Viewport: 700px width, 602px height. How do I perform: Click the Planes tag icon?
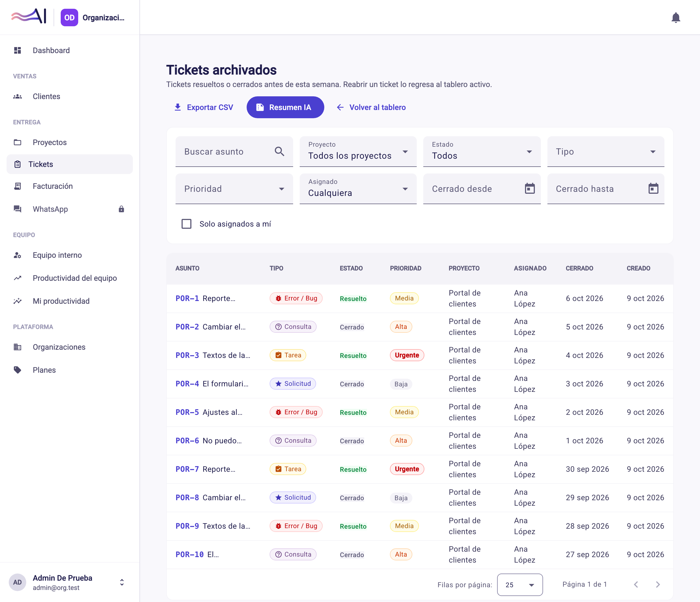coord(17,370)
